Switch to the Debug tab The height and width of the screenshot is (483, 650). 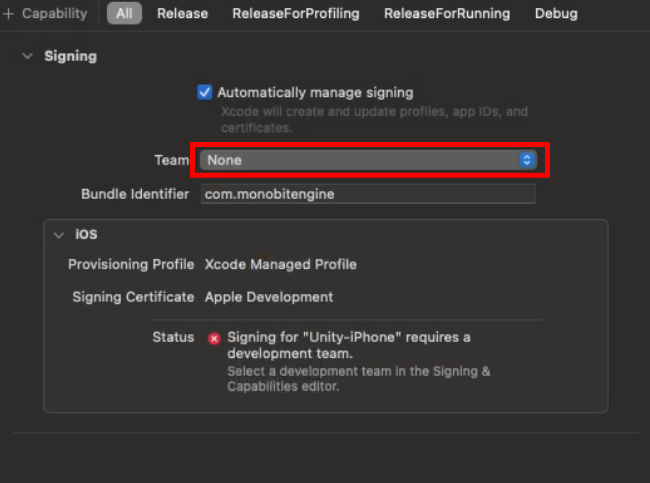tap(556, 14)
